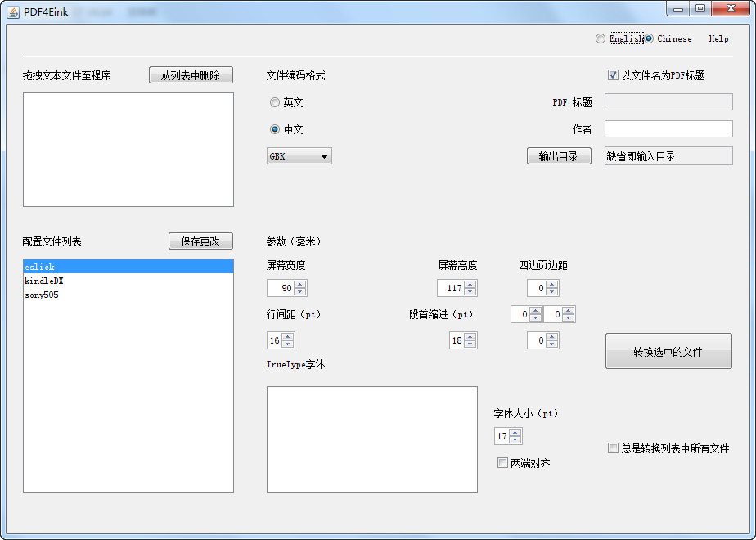Click the PDF4Eink Java icon in title bar
756x540 pixels.
[x=13, y=11]
